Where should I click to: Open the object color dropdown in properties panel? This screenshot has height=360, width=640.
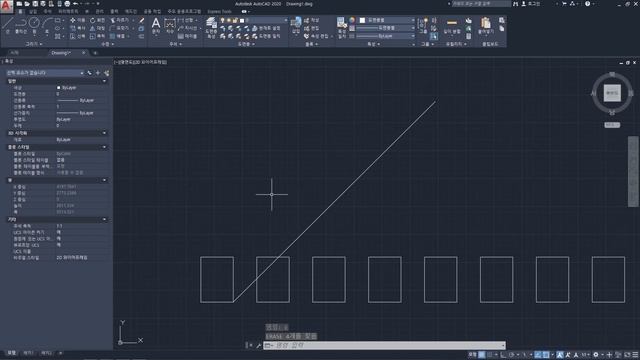[x=386, y=20]
